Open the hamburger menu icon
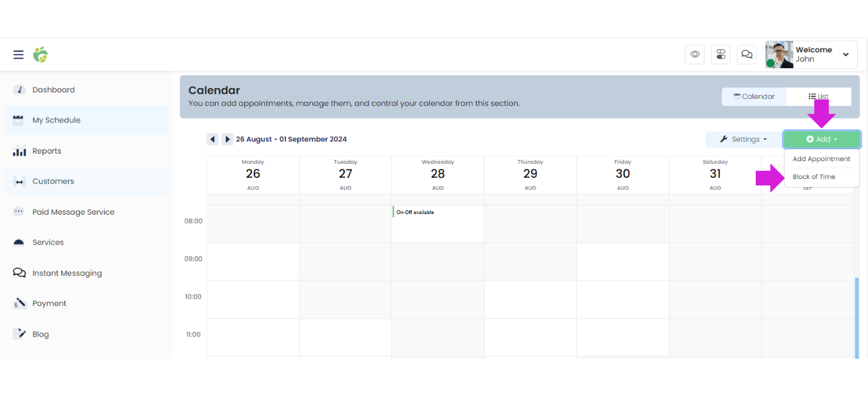Image resolution: width=868 pixels, height=397 pixels. (18, 55)
